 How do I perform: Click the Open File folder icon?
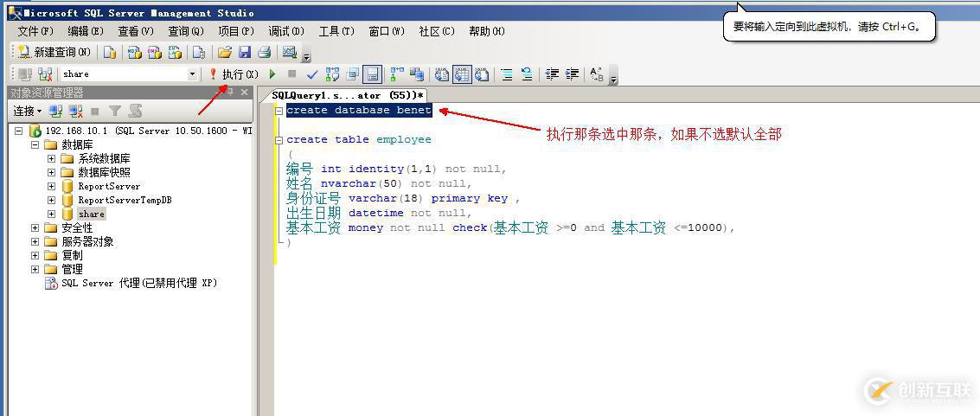coord(225,53)
